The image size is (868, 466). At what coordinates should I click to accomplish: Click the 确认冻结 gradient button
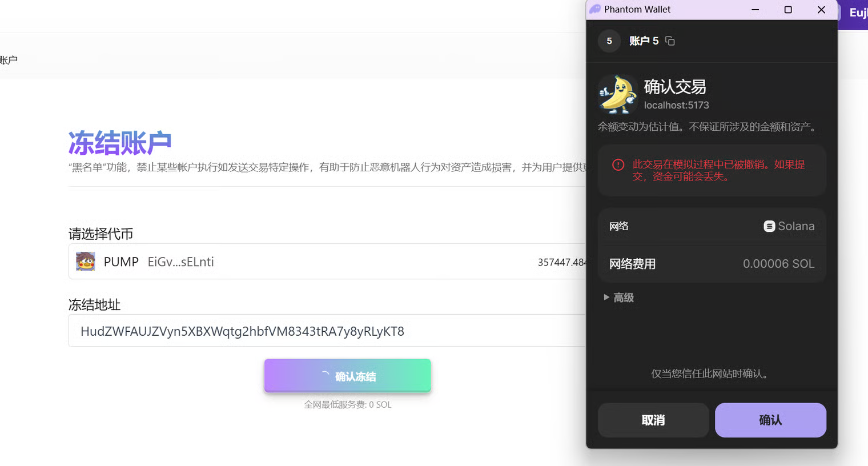(x=347, y=376)
